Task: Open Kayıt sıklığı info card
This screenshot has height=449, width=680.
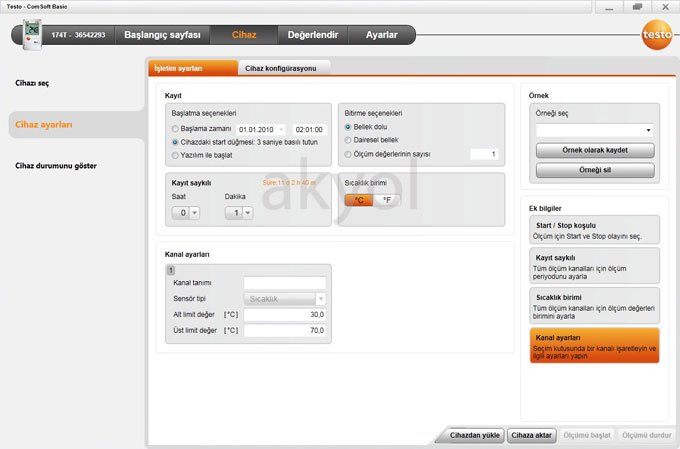Action: (595, 266)
